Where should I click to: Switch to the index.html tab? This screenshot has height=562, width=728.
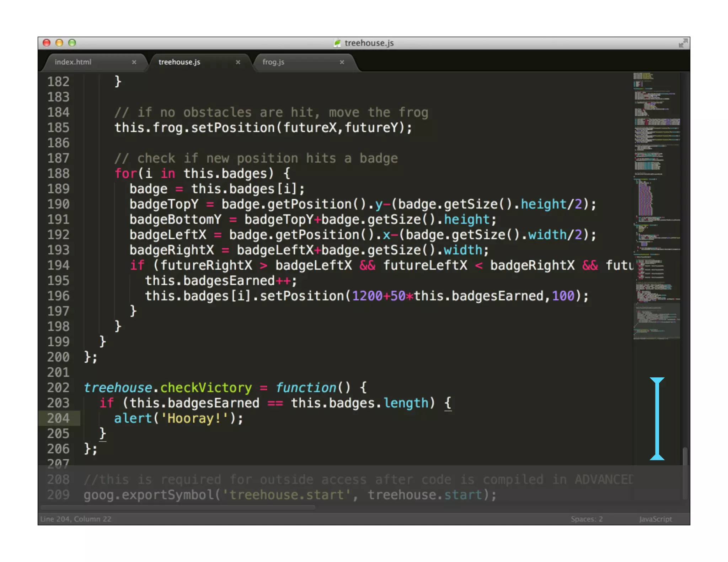pyautogui.click(x=73, y=62)
